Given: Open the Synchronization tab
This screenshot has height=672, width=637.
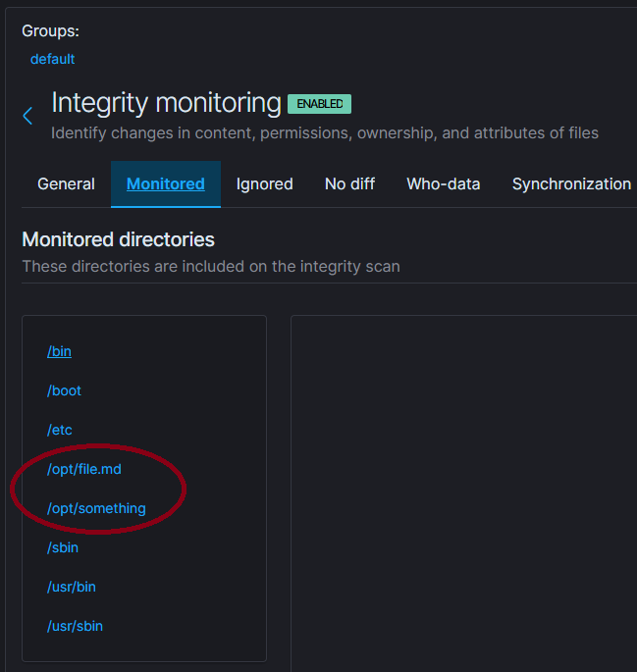Looking at the screenshot, I should click(x=571, y=183).
